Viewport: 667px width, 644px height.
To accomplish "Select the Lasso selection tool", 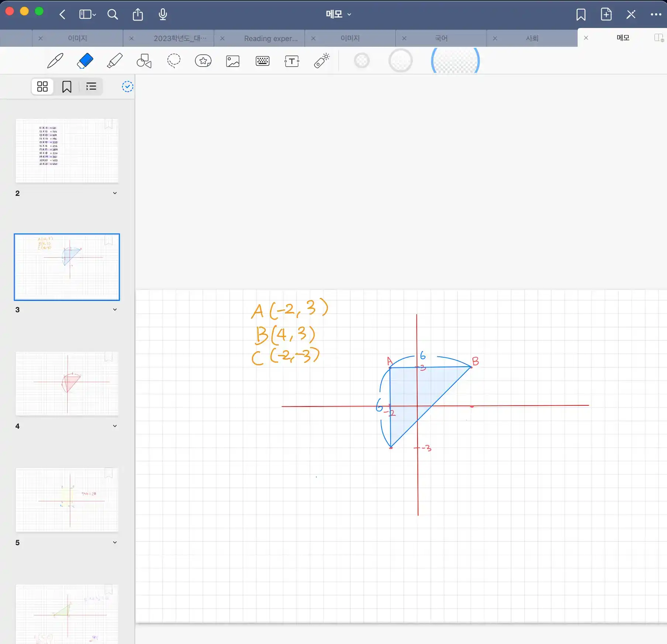I will (173, 61).
